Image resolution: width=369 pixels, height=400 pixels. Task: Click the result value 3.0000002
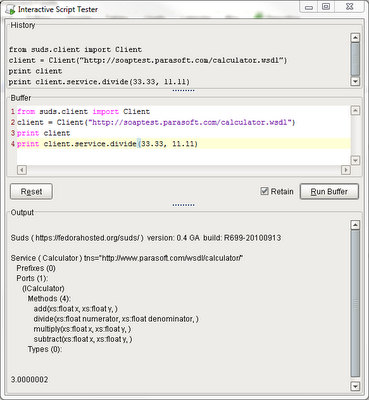coord(29,380)
